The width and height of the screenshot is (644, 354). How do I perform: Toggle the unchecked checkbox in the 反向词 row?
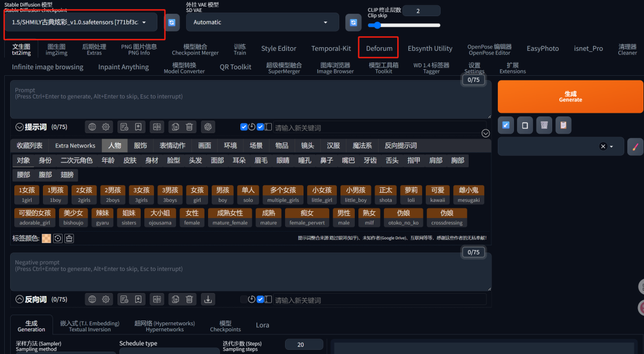pyautogui.click(x=243, y=299)
